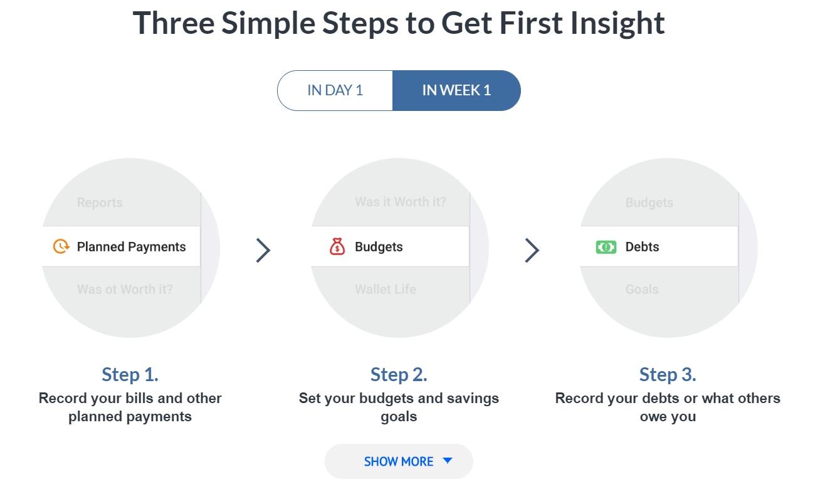The width and height of the screenshot is (840, 504).
Task: Click faded Wallet Life item in middle circle
Action: (x=386, y=289)
